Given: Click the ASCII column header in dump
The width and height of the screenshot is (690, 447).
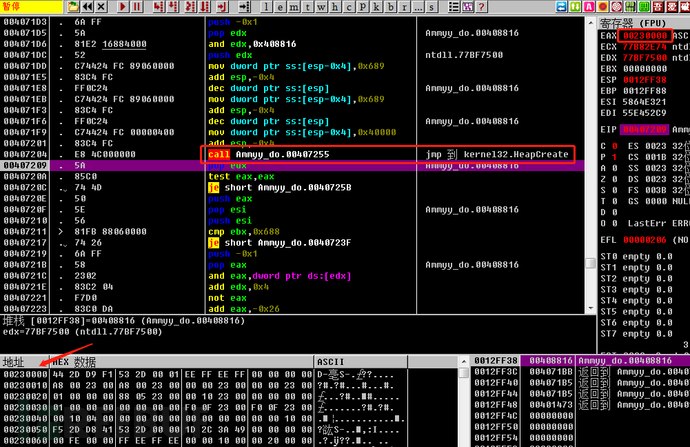Looking at the screenshot, I should pos(330,361).
